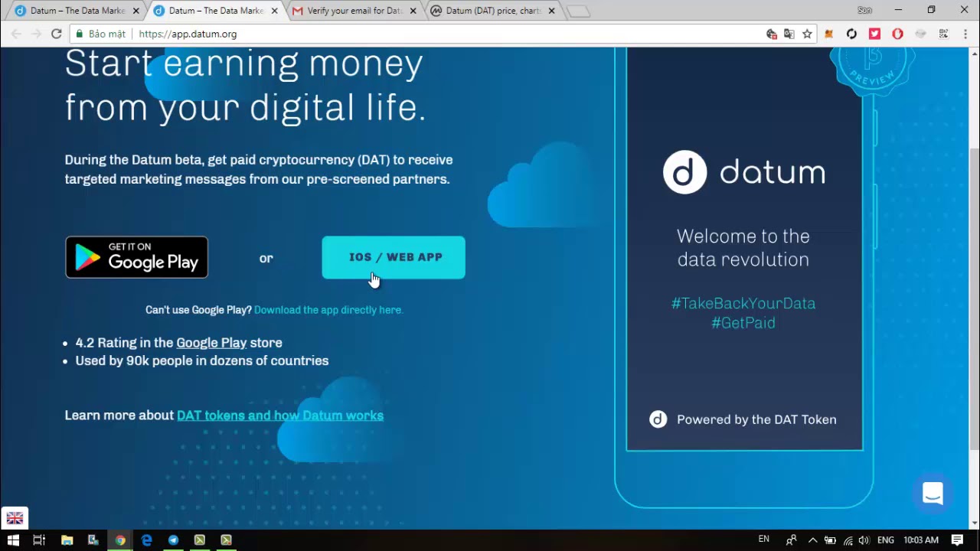This screenshot has width=980, height=551.
Task: Open the MetaMask fox extension
Action: tap(828, 34)
